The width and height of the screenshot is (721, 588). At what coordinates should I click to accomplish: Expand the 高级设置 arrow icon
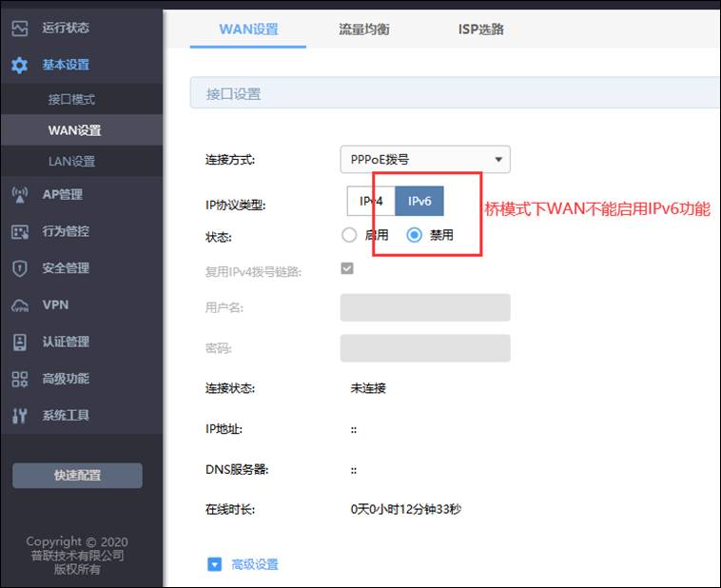point(214,564)
